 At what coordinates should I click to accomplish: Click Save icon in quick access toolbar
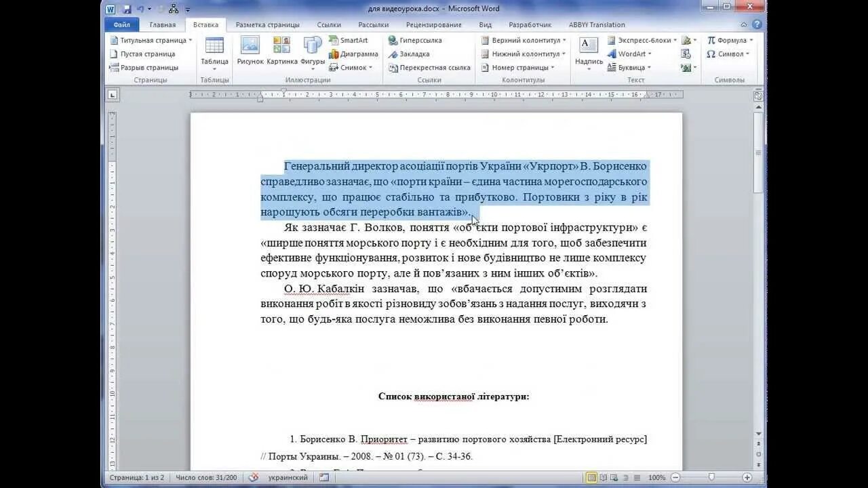coord(127,9)
